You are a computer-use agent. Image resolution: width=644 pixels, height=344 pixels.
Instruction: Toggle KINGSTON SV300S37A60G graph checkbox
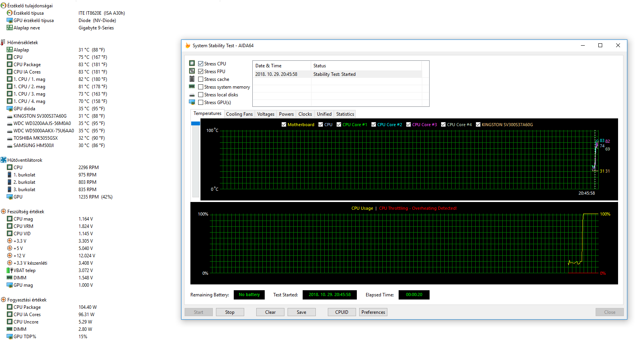[478, 125]
